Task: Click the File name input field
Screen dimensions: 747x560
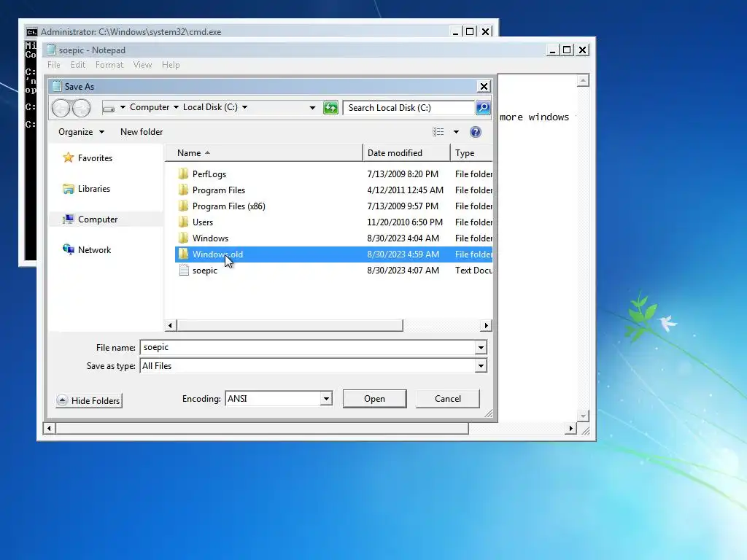Action: pos(308,348)
